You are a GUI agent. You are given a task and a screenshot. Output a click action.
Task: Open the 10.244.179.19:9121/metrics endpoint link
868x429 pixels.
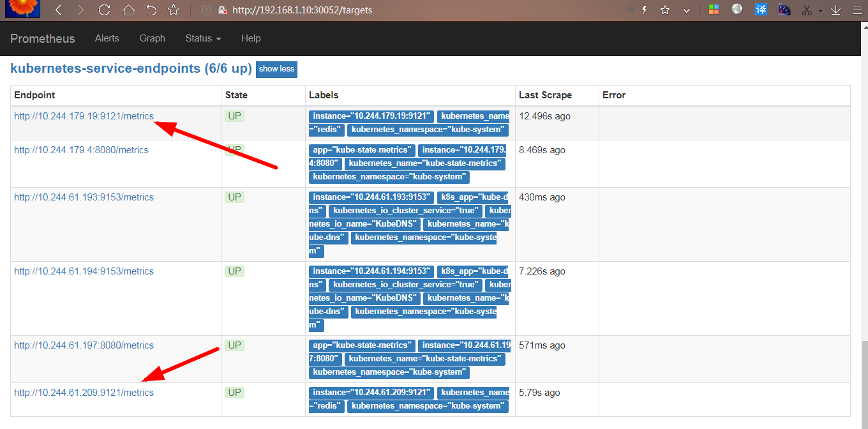pos(84,116)
